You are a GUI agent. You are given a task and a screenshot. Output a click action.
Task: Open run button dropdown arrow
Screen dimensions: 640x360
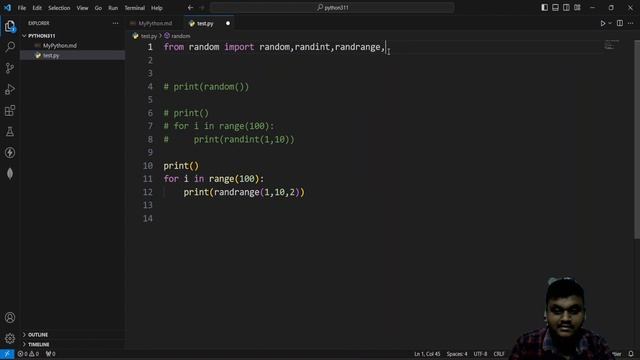[x=610, y=23]
